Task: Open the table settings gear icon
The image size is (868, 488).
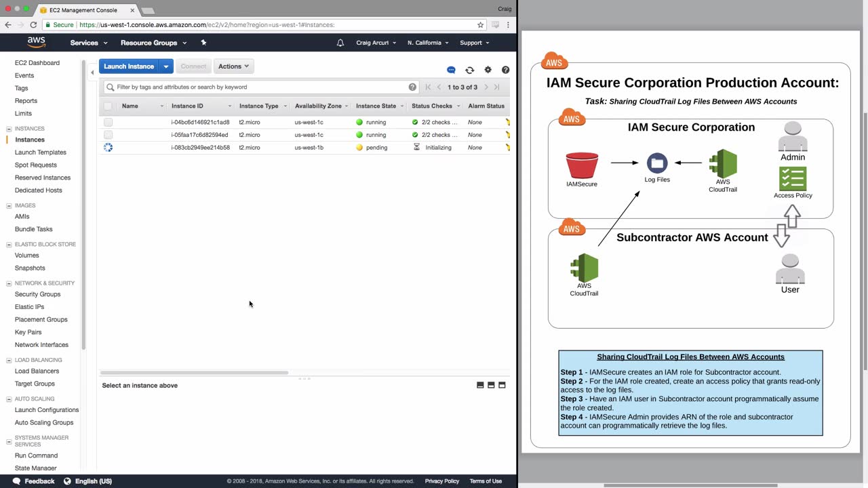Action: [488, 70]
